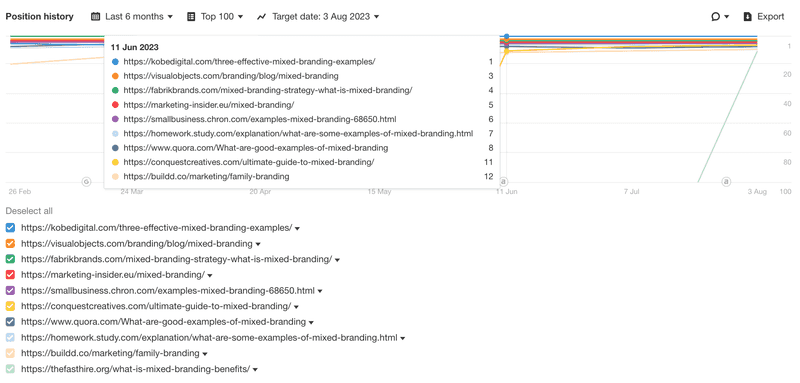The height and width of the screenshot is (383, 800).
Task: Open the thefasthire.org URL in the list
Action: click(136, 369)
